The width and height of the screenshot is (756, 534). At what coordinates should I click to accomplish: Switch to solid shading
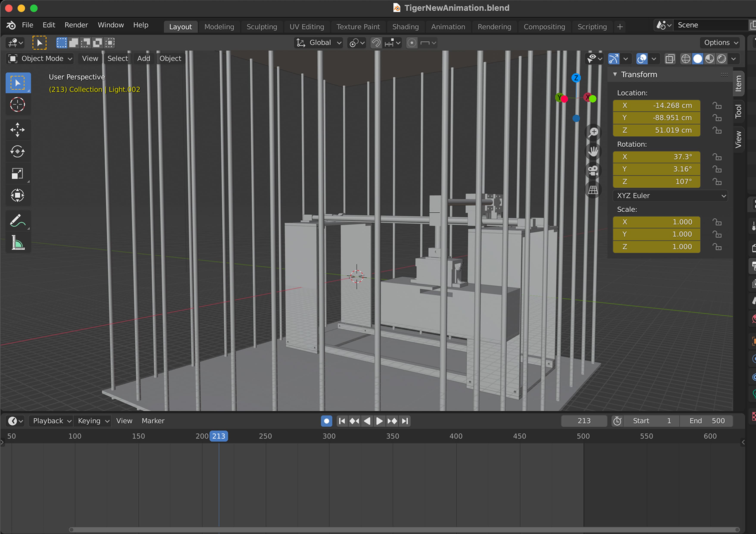(697, 59)
